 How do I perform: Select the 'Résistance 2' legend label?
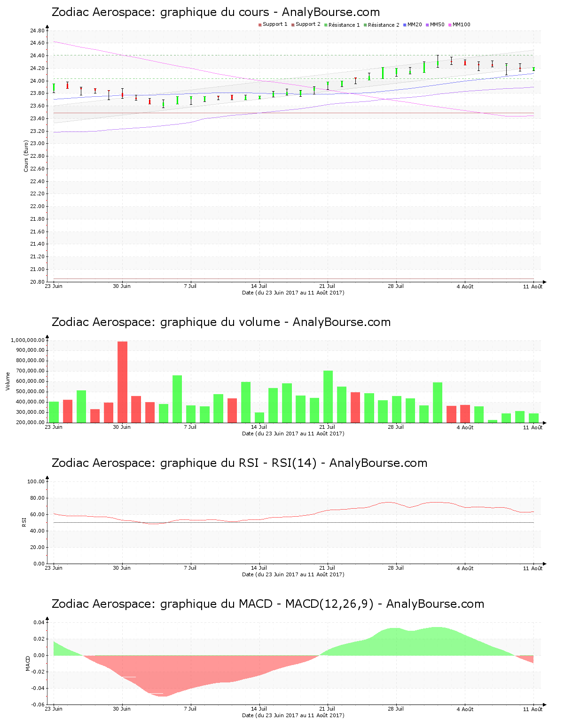[384, 25]
